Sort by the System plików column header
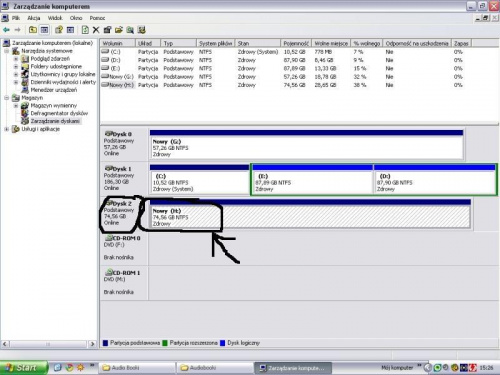 [x=215, y=43]
